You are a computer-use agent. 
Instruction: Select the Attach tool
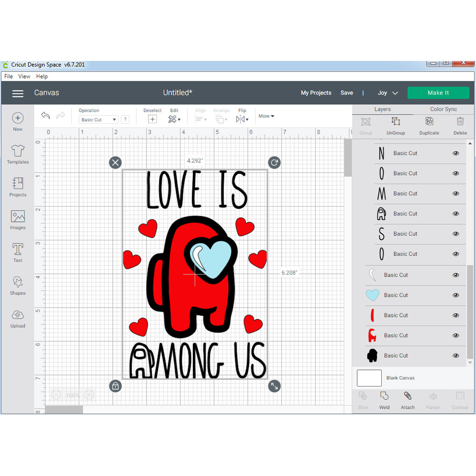407,400
